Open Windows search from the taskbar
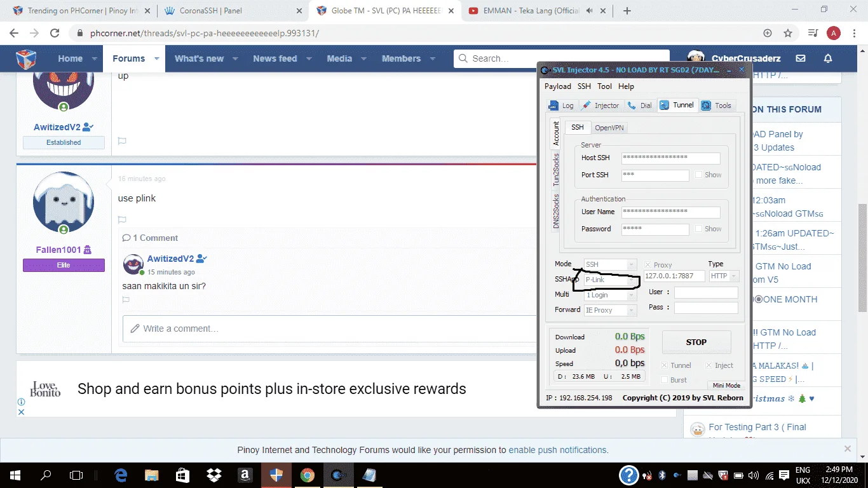Screen dimensions: 868x488 point(46,475)
